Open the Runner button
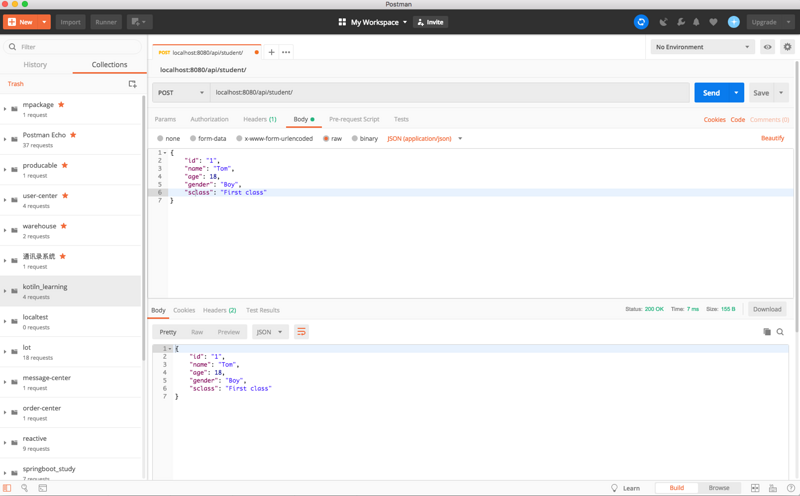800x496 pixels. [106, 22]
